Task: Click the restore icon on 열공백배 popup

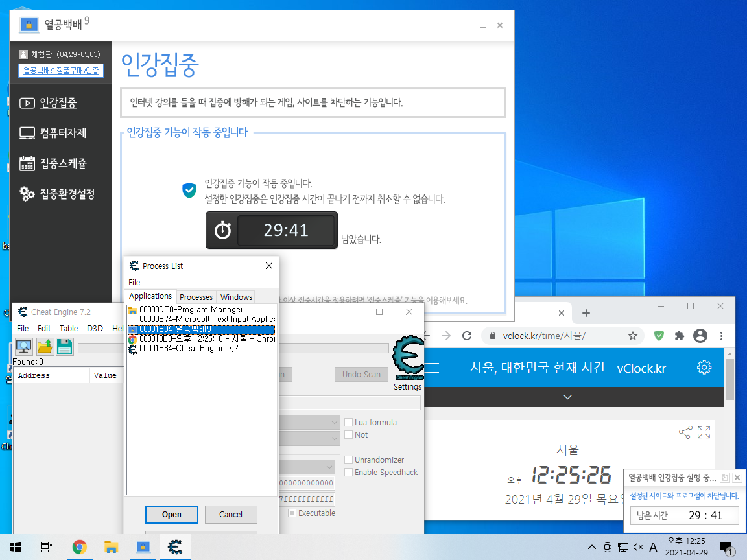Action: 725,478
